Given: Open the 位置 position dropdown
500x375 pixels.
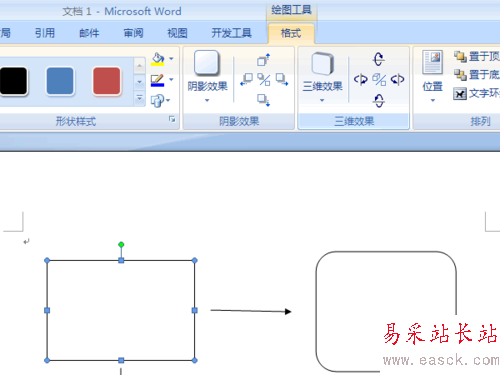Looking at the screenshot, I should (x=432, y=77).
